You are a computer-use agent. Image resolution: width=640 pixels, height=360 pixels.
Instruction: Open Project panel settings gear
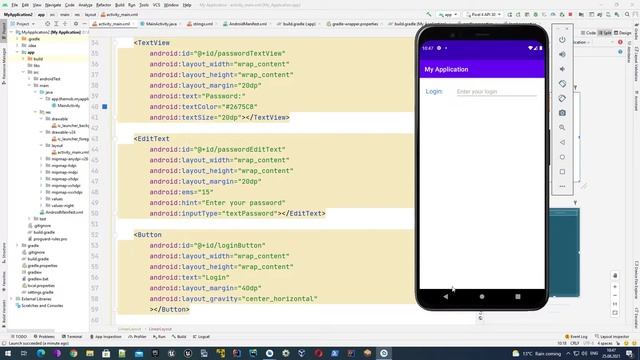pos(76,24)
